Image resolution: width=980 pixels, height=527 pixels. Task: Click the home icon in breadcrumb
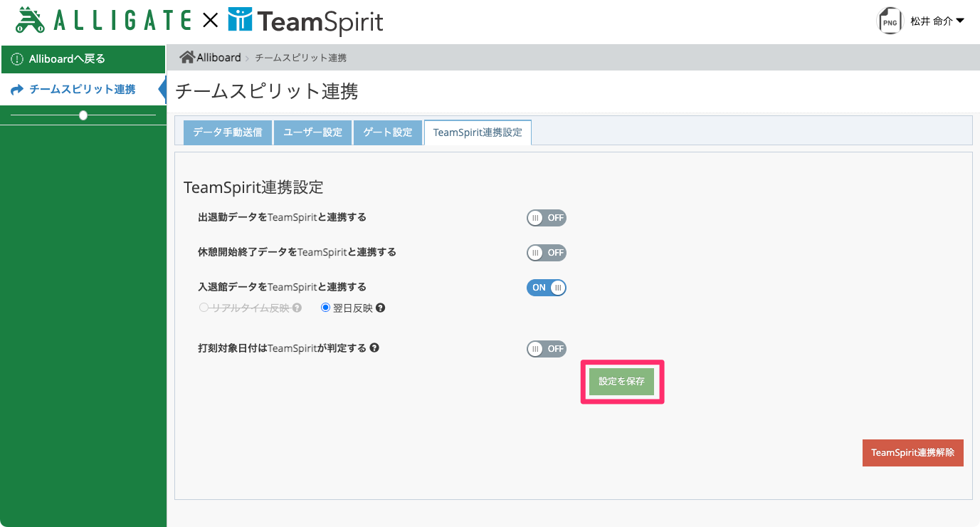(x=187, y=57)
